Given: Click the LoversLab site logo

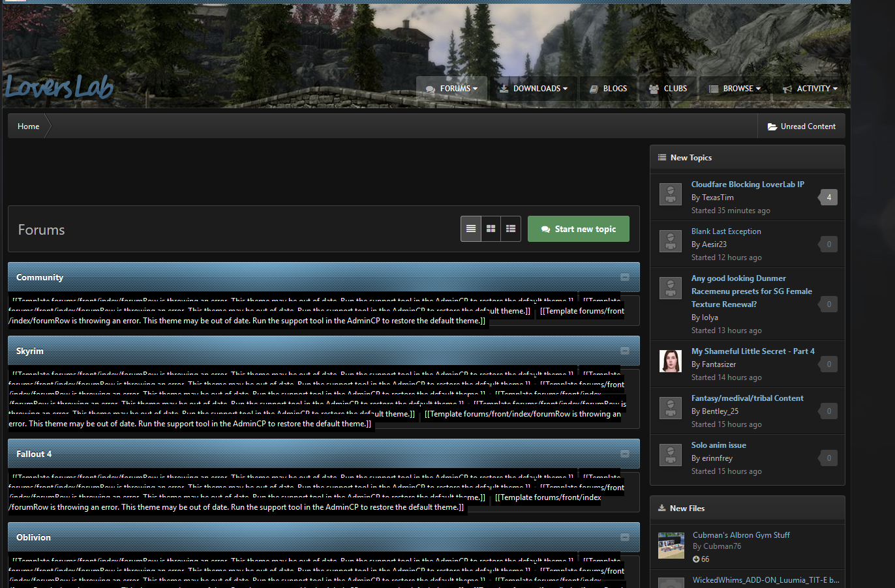Looking at the screenshot, I should 59,87.
